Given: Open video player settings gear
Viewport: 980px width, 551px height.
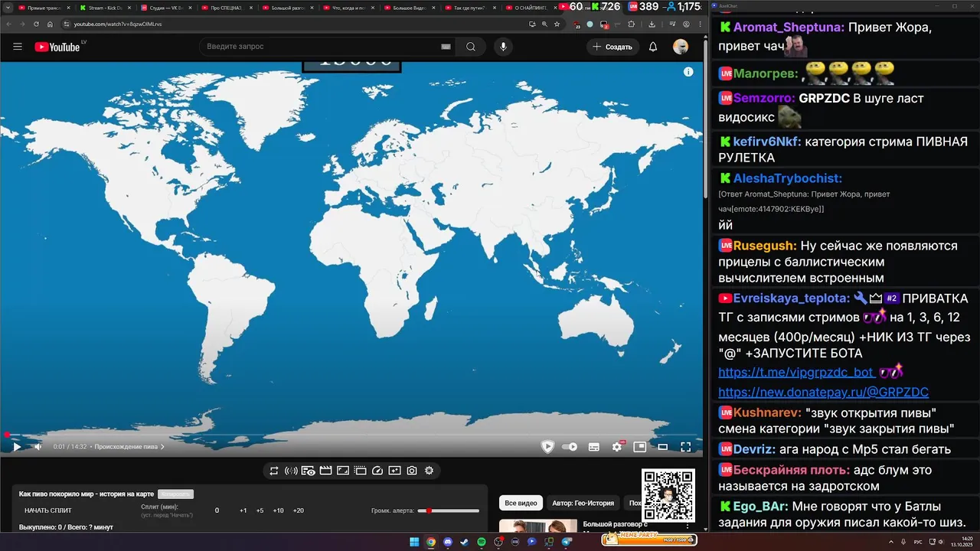Looking at the screenshot, I should tap(617, 447).
